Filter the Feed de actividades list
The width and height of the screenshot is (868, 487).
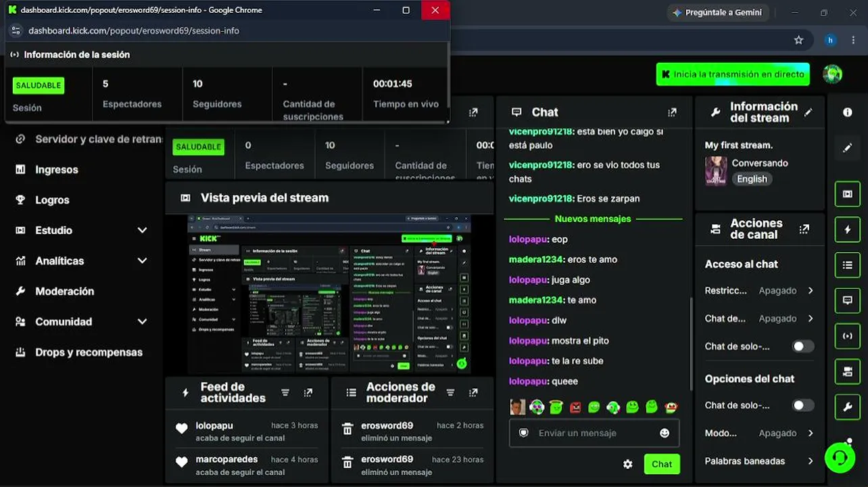[285, 392]
